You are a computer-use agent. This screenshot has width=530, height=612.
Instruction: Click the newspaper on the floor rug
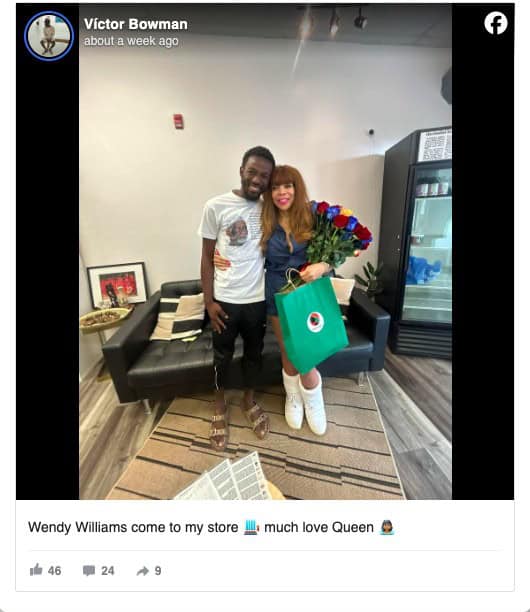click(226, 478)
